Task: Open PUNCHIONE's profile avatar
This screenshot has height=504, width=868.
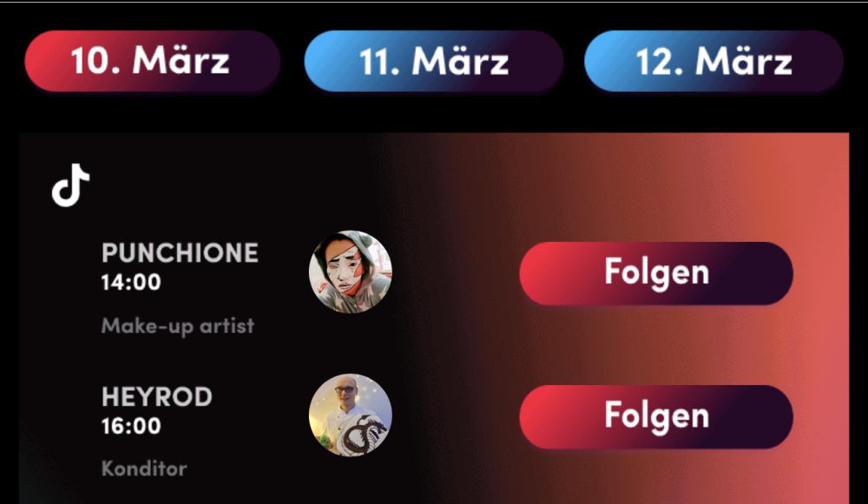Action: (x=351, y=272)
